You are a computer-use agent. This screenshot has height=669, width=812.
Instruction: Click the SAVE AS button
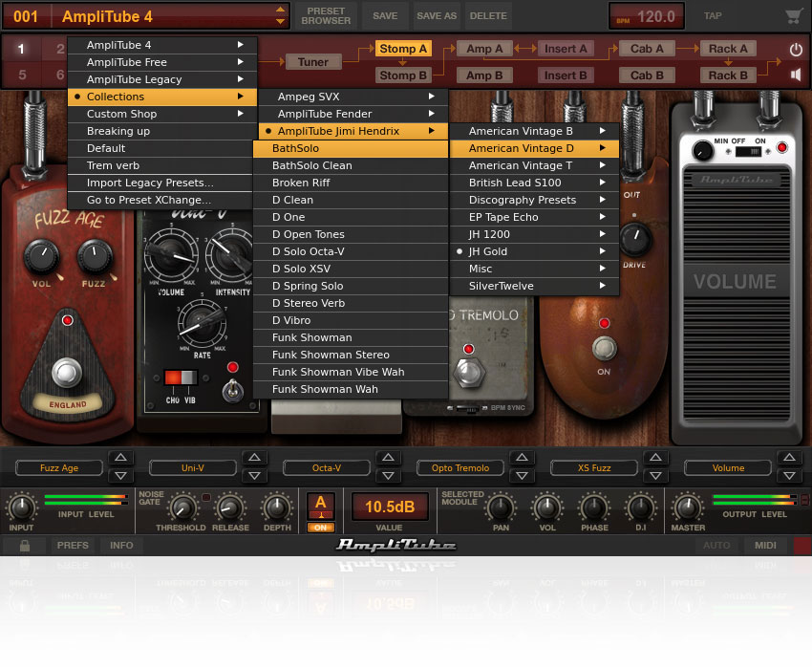point(437,16)
